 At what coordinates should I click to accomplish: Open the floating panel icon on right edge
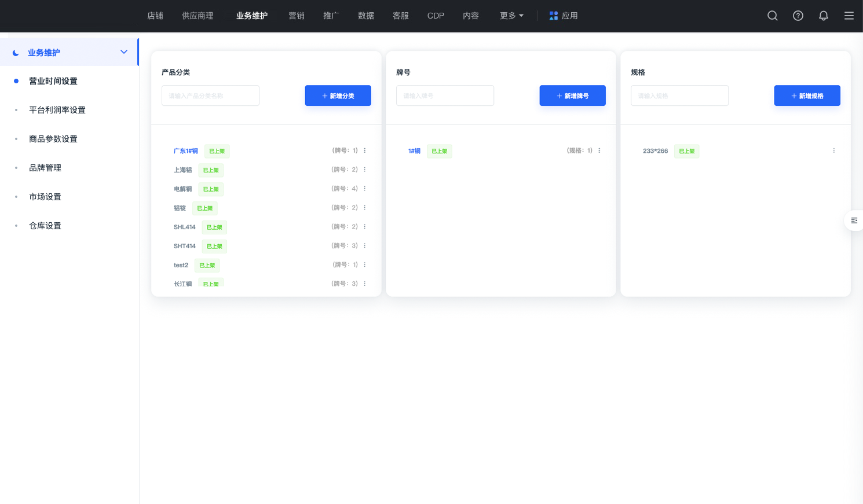(854, 220)
